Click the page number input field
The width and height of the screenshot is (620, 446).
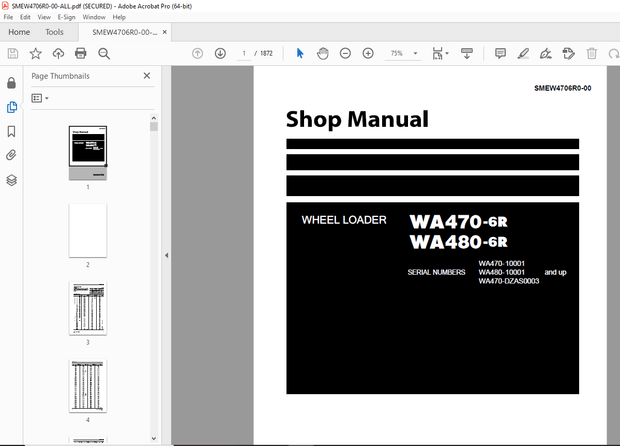click(x=244, y=53)
